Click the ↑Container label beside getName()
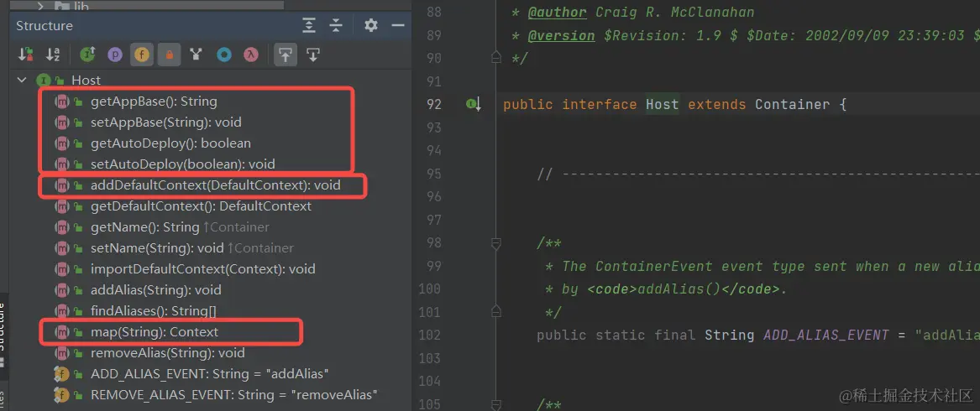The width and height of the screenshot is (980, 411). click(236, 227)
